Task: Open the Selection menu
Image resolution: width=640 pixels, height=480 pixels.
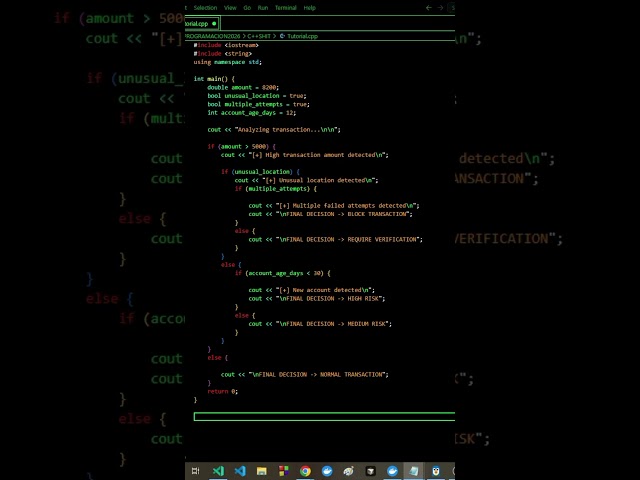Action: [x=205, y=8]
